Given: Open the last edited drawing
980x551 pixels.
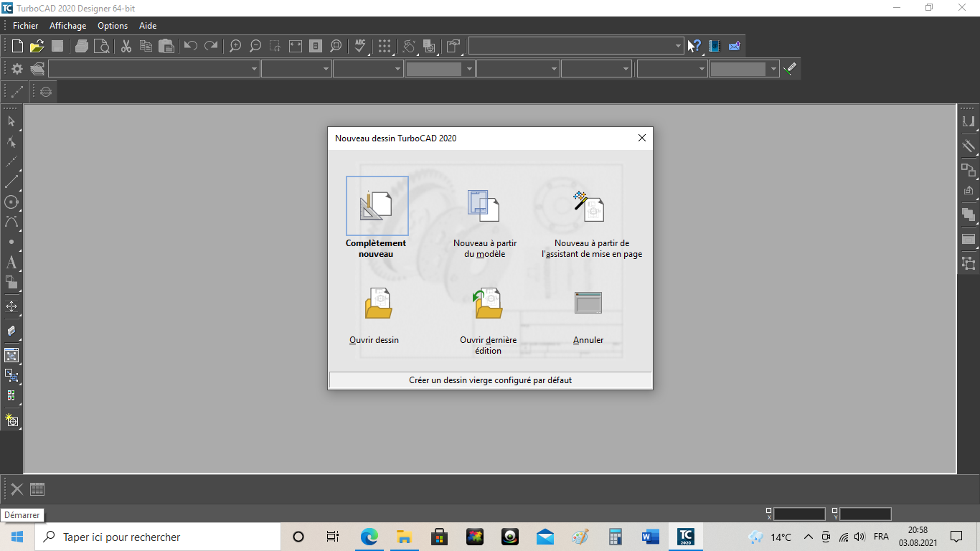Looking at the screenshot, I should pyautogui.click(x=488, y=304).
